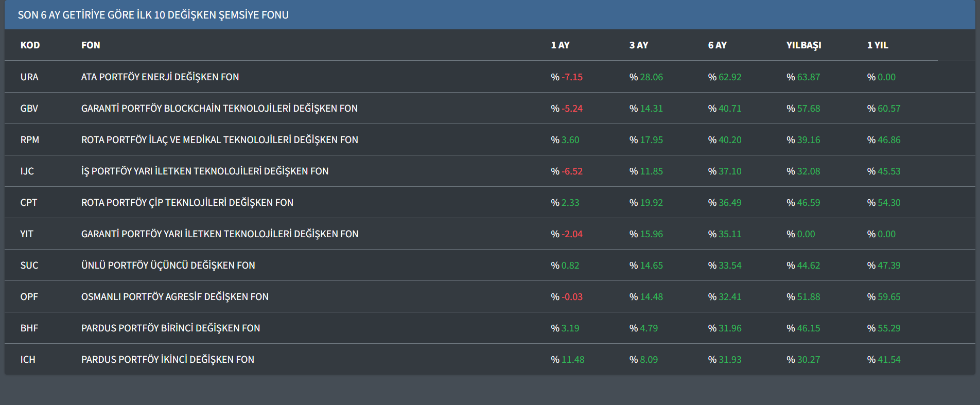
Task: Open ÜNLÜ PORTFÖY ÜÇÜNCÜ DEĞİŞKEN FON
Action: pyautogui.click(x=168, y=266)
